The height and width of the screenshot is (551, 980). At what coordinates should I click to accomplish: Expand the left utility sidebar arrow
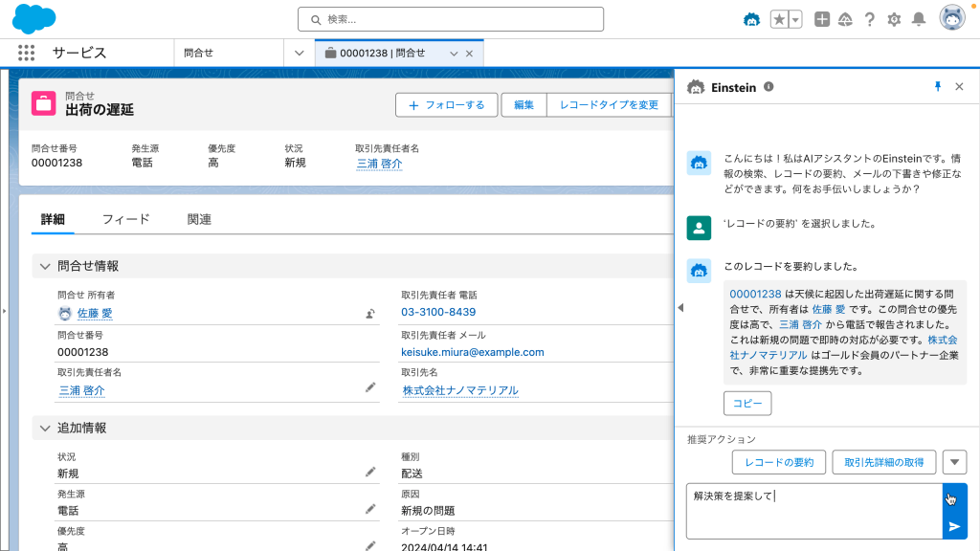coord(5,311)
